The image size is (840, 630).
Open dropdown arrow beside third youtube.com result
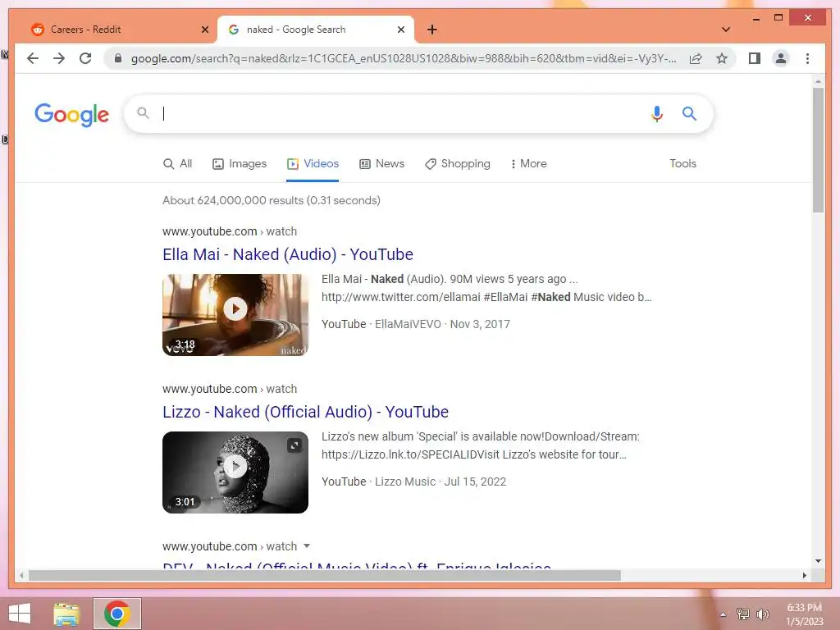click(x=307, y=546)
